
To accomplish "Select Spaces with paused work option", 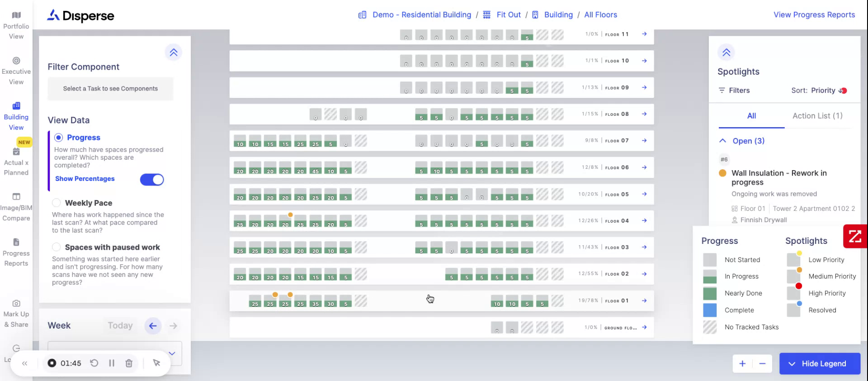I will click(57, 247).
